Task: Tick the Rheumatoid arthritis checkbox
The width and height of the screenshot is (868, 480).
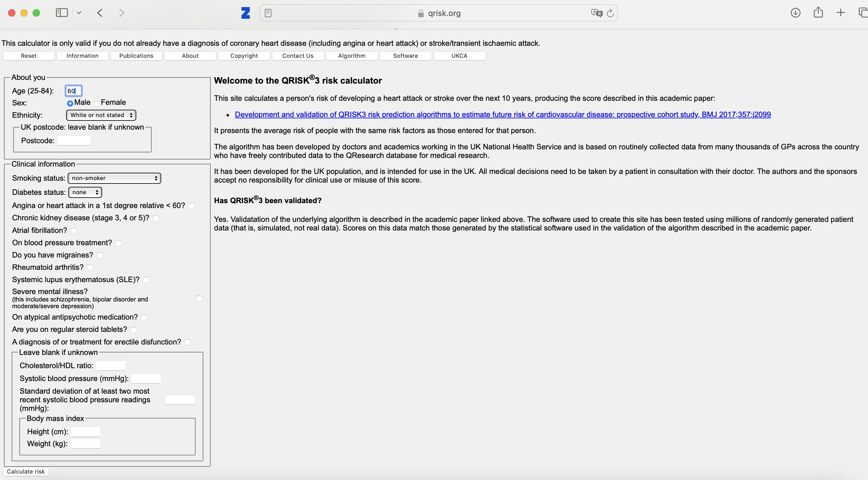Action: point(90,268)
